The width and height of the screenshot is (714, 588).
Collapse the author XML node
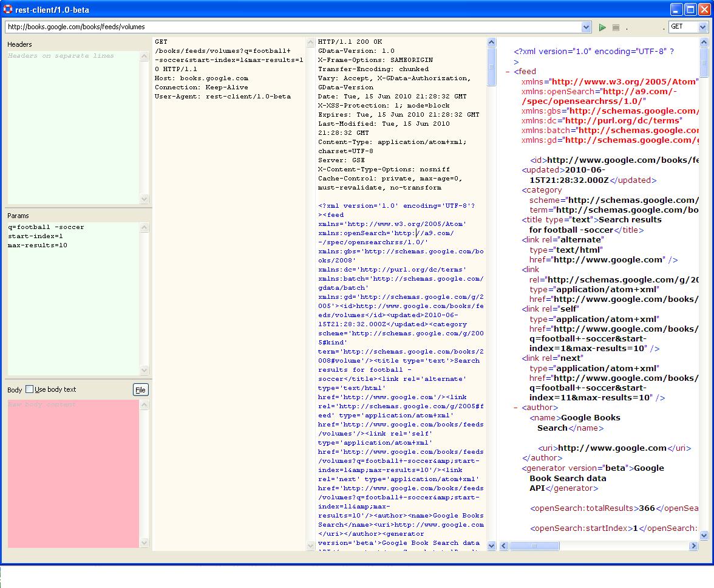pyautogui.click(x=515, y=408)
